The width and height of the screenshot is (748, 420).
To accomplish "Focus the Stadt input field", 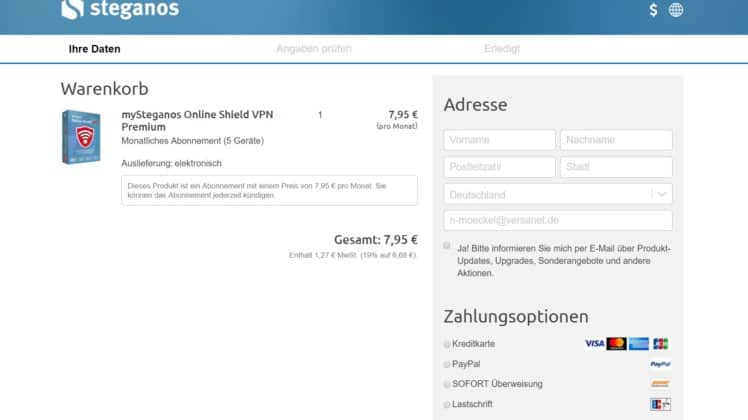I will 616,167.
